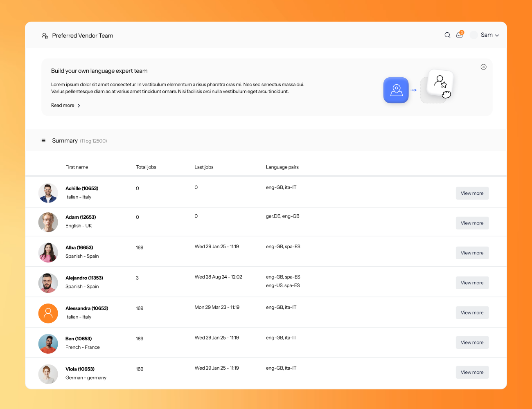Select the blue location pin icon in banner
The width and height of the screenshot is (532, 409).
pyautogui.click(x=396, y=90)
